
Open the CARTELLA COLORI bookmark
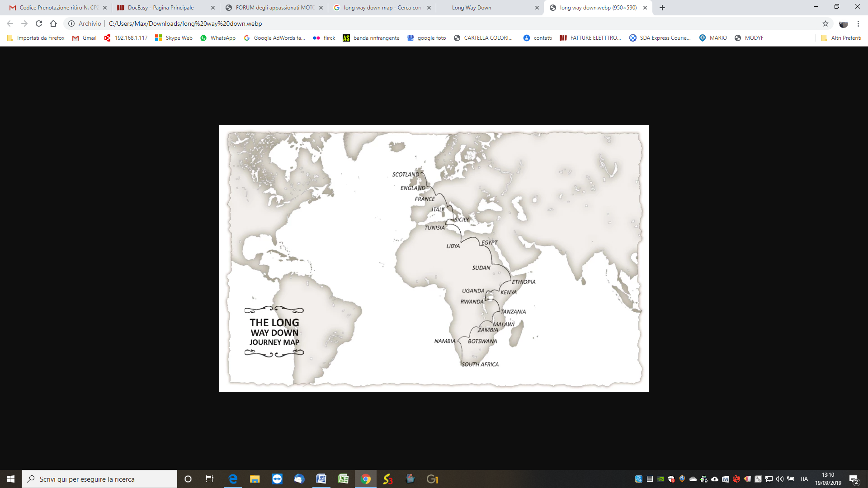click(483, 38)
